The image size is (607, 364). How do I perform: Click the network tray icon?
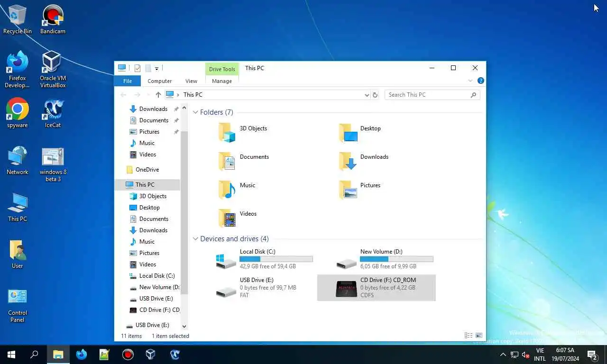514,355
